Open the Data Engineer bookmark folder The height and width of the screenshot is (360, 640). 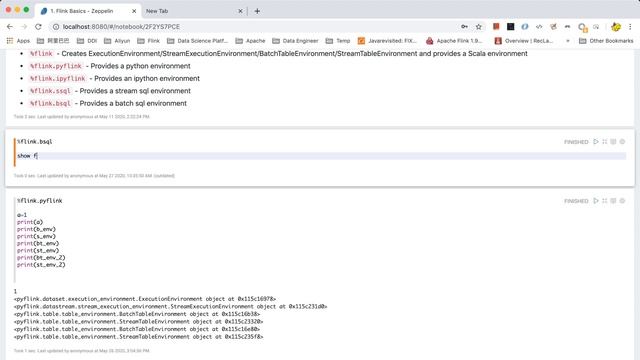click(x=296, y=41)
